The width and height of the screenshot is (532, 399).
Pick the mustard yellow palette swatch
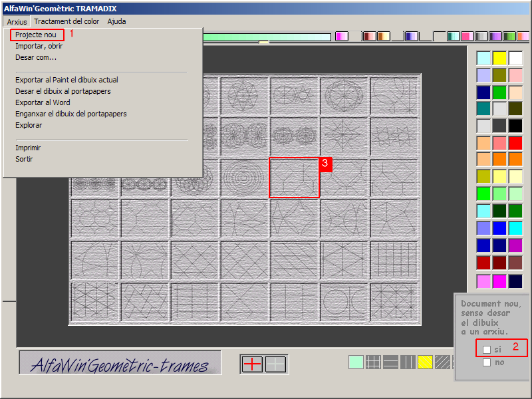[483, 177]
